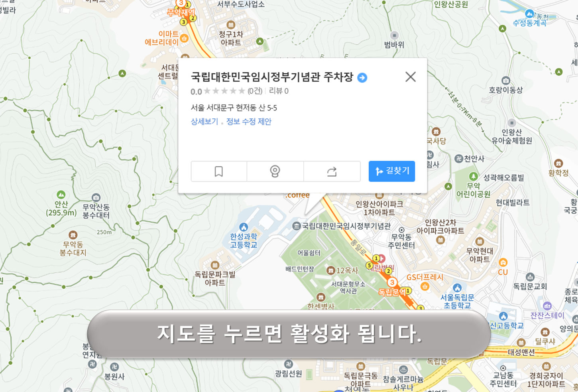Select the 국립대한민국임시정부기념관 museum marker
Screen dimensions: 578x392
[x=297, y=225]
